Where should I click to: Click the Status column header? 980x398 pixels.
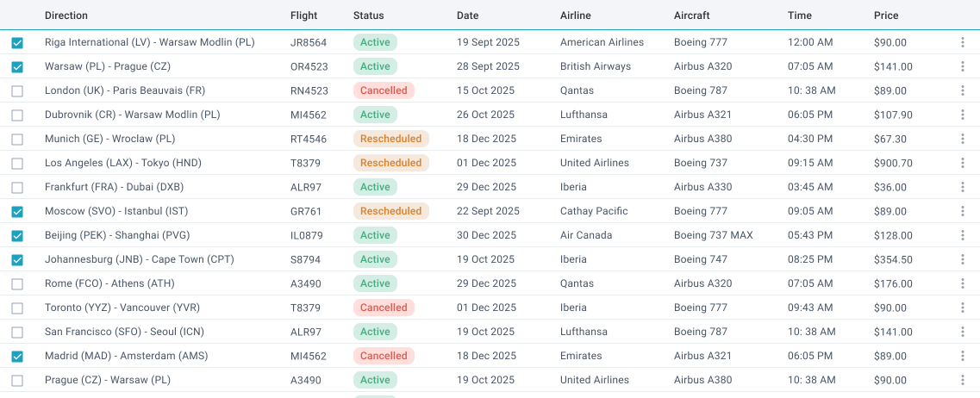coord(368,16)
